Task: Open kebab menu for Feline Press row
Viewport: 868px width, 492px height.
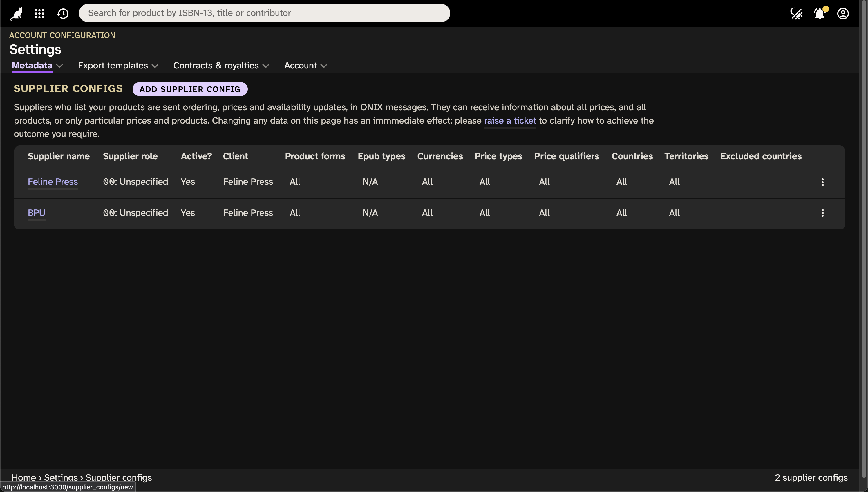Action: coord(822,182)
